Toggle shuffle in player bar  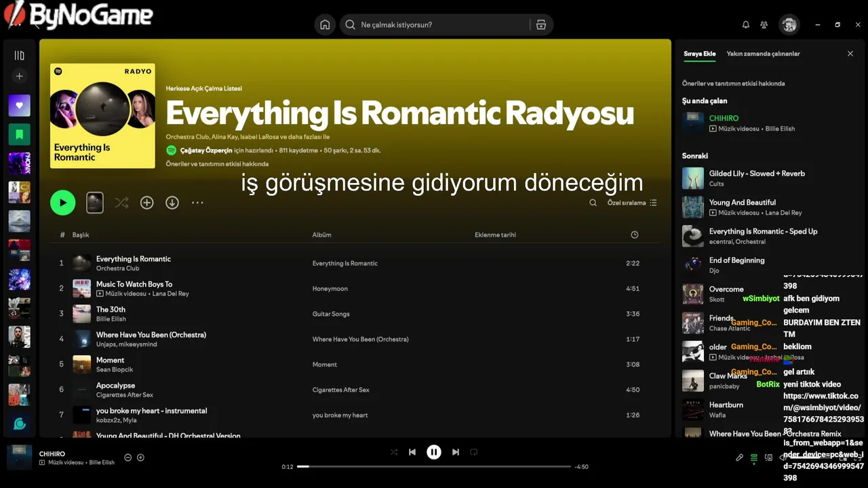pyautogui.click(x=394, y=452)
